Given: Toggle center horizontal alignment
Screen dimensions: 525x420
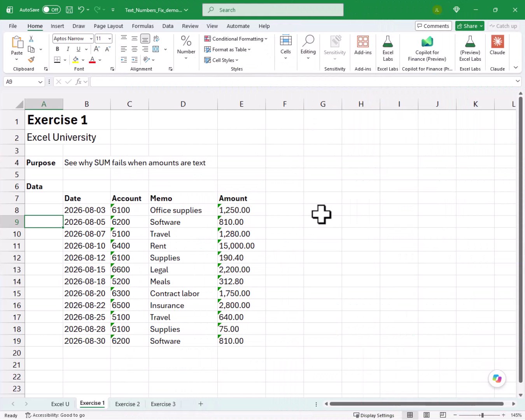Looking at the screenshot, I should coord(135,49).
